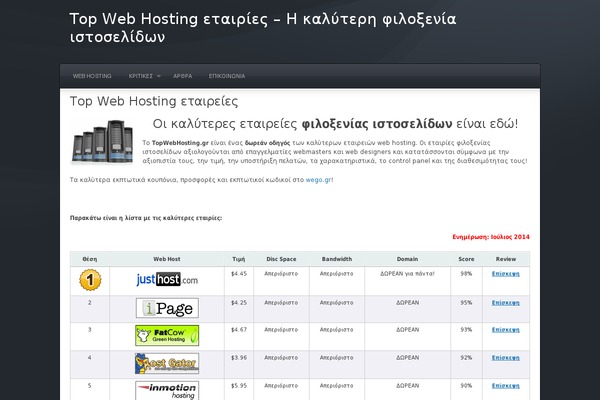The width and height of the screenshot is (600, 400).
Task: Open the WEB HOSTING menu item
Action: pos(92,76)
